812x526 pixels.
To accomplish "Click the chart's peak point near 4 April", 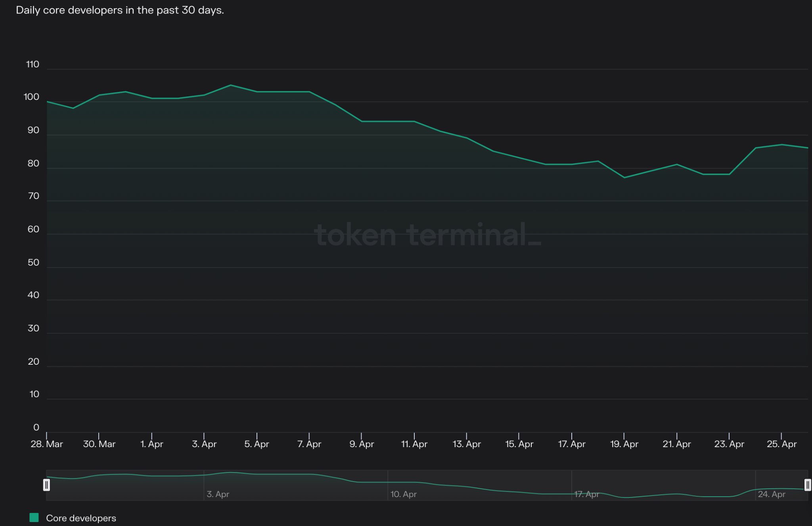I will 231,85.
